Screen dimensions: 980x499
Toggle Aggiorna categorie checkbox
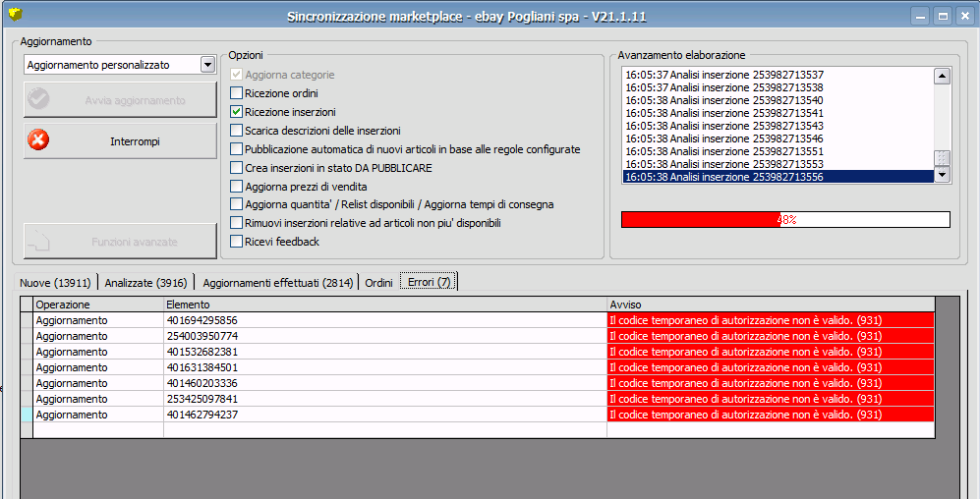tap(236, 75)
